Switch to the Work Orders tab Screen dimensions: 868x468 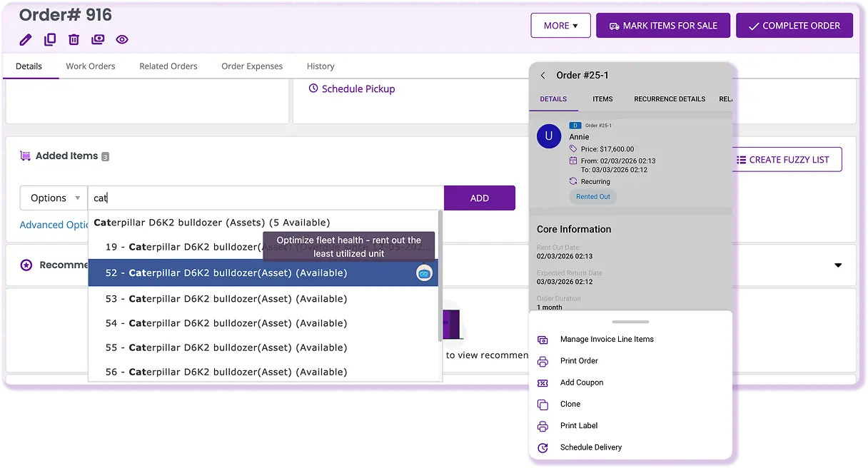91,66
